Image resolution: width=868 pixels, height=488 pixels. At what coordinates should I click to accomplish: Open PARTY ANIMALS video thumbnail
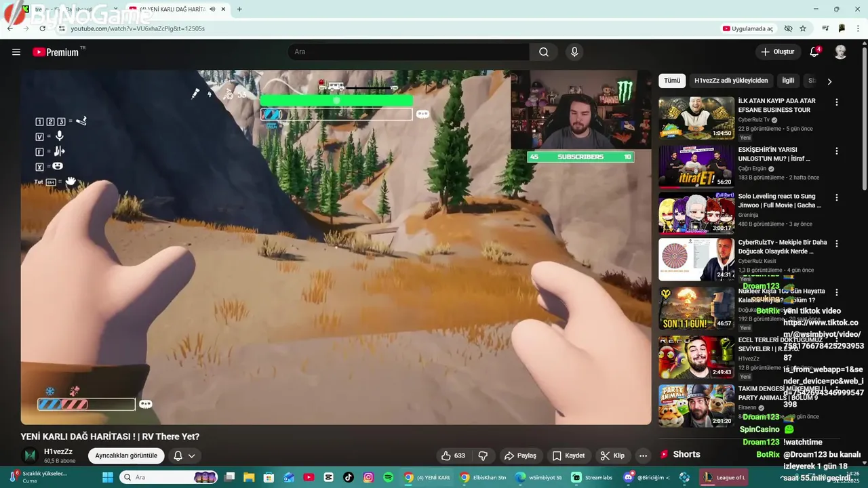point(696,406)
